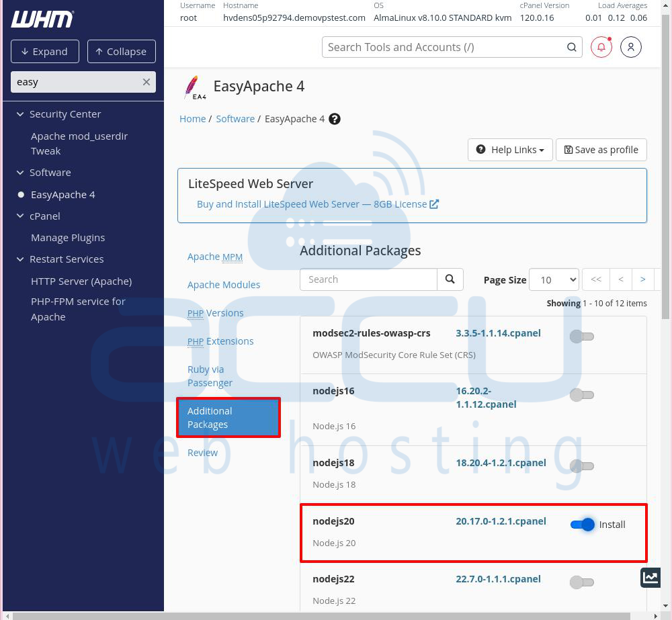This screenshot has width=672, height=620.
Task: Go to first page with the << button
Action: [595, 279]
